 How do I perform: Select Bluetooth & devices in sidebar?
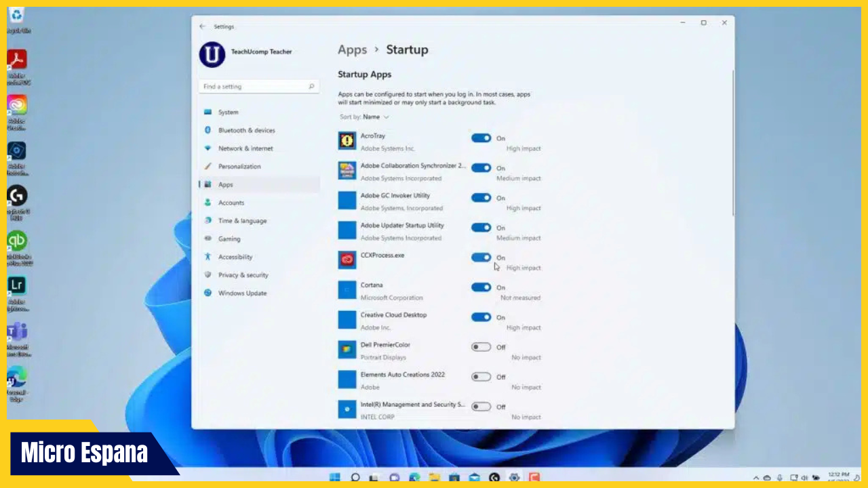coord(246,130)
